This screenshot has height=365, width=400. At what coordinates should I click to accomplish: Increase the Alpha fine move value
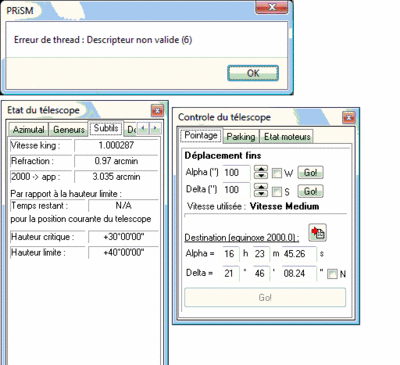coord(261,169)
